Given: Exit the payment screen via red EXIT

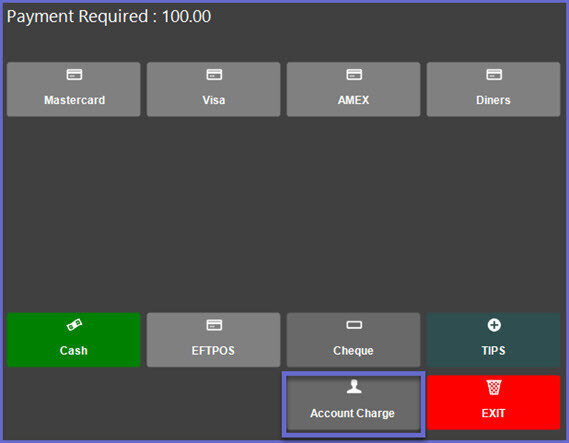Looking at the screenshot, I should 494,403.
